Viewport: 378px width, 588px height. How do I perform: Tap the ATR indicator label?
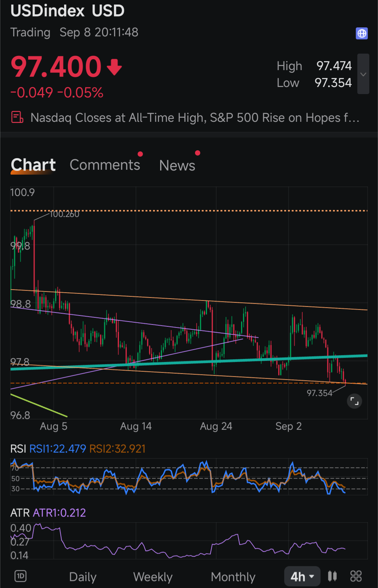tap(20, 513)
